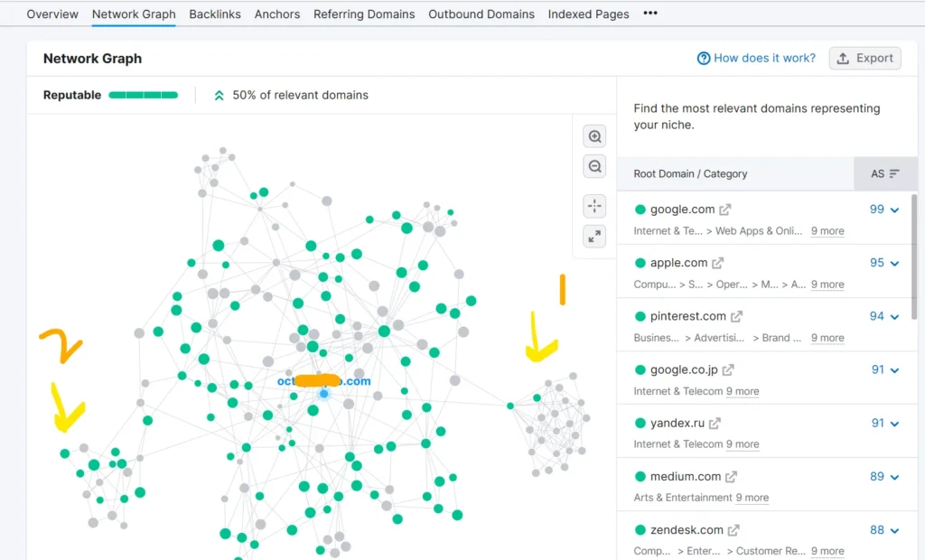Expand the graph to fullscreen

click(x=594, y=237)
